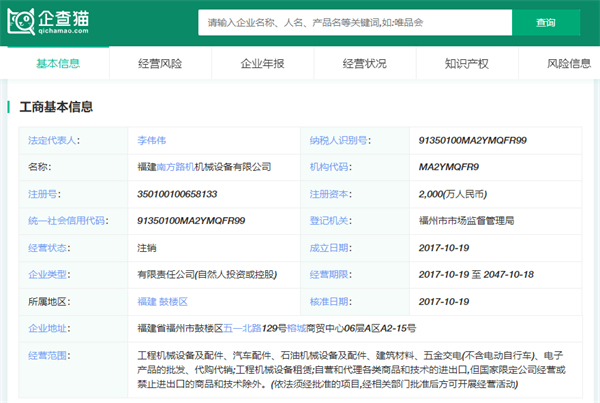Select the 知识产权 tab
This screenshot has height=403, width=600.
pos(467,64)
